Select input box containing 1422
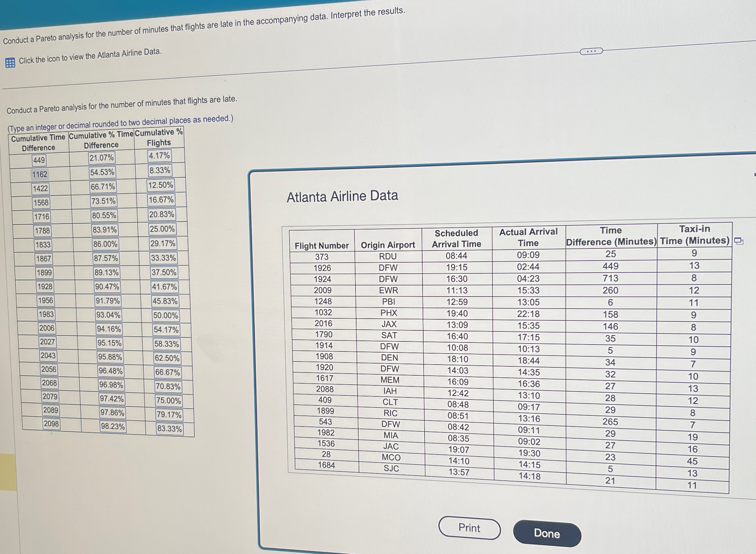This screenshot has height=554, width=756. (40, 188)
